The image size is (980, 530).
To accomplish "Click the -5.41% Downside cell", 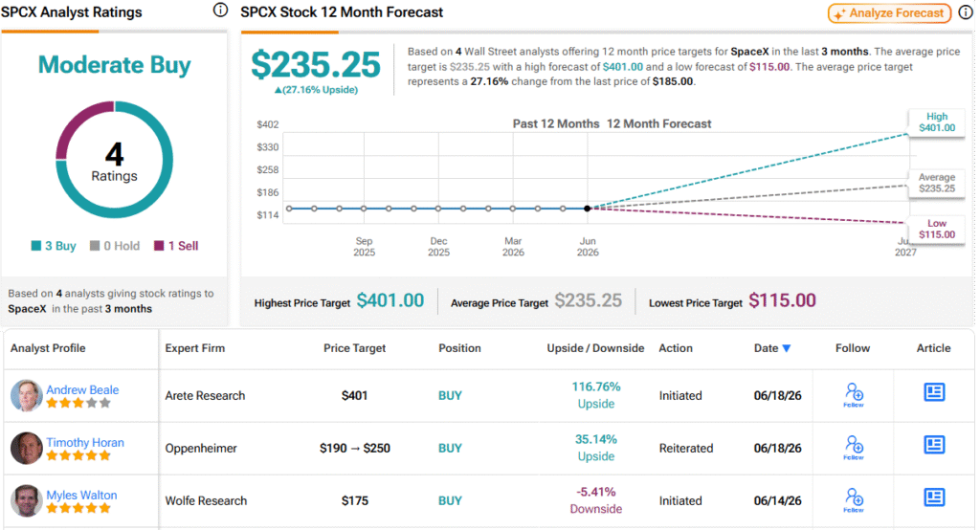I will point(595,500).
